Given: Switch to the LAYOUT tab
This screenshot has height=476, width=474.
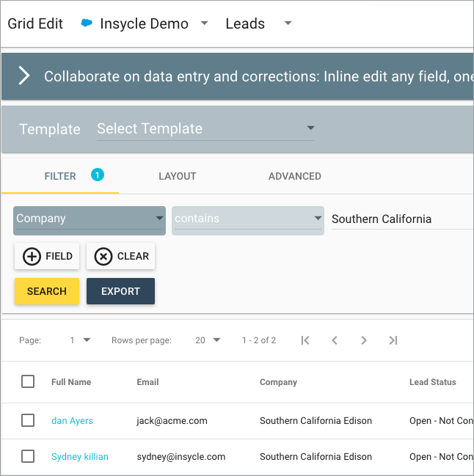Looking at the screenshot, I should 178,176.
